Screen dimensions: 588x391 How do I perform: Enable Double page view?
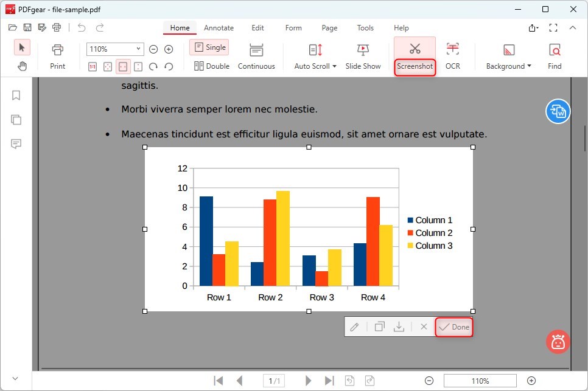tap(211, 66)
